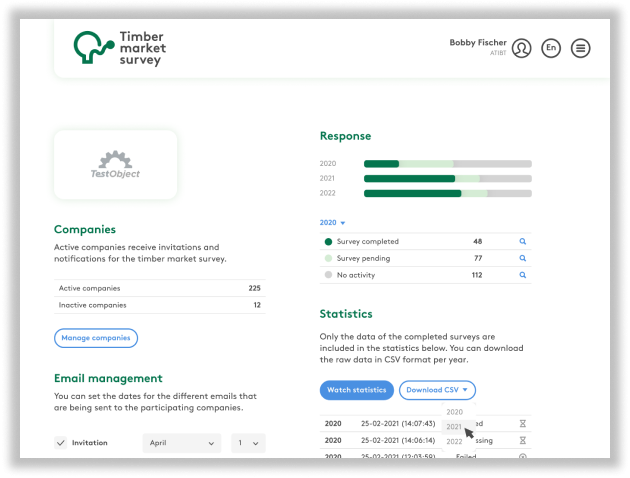Click the 2022 response progress bar
Screen dimensions: 630x478
[448, 194]
